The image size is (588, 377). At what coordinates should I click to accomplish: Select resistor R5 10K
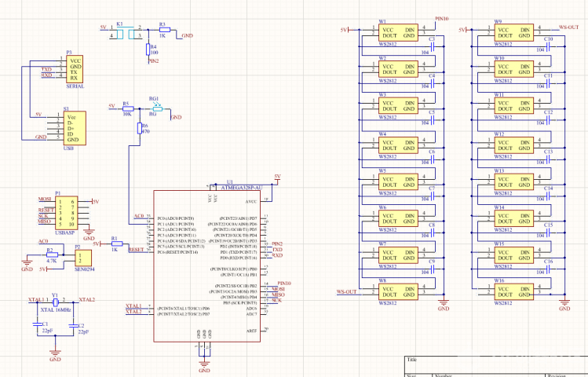pos(128,109)
